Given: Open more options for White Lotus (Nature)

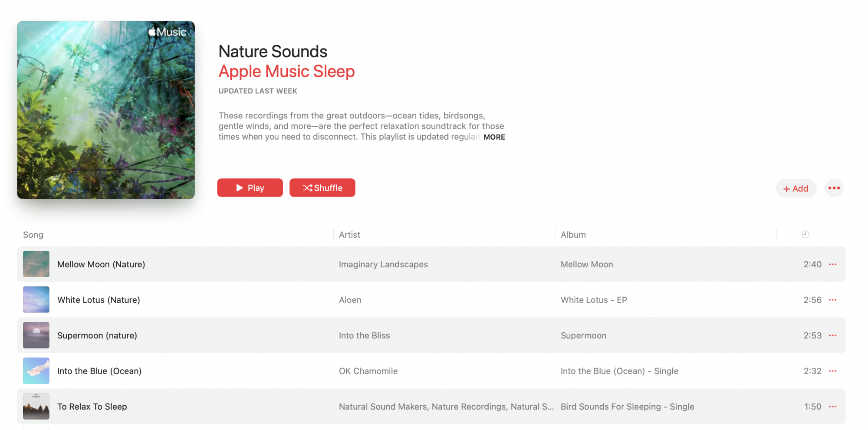Looking at the screenshot, I should pos(832,300).
